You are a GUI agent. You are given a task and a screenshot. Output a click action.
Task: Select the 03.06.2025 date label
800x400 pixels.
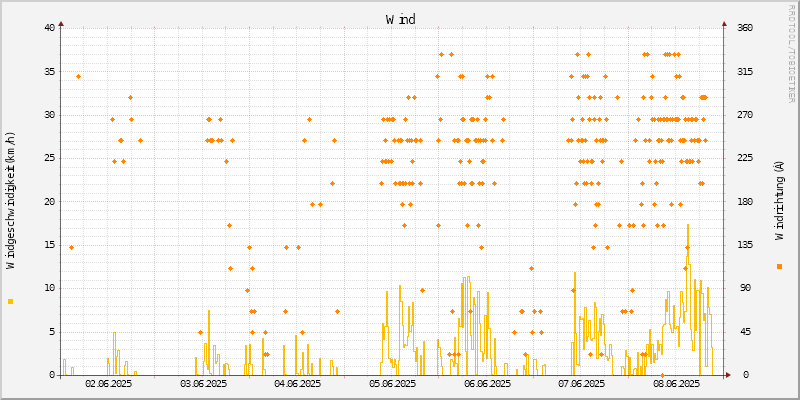[x=203, y=384]
